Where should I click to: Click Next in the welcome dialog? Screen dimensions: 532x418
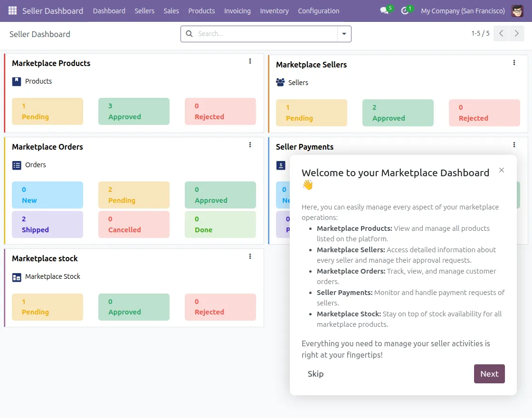point(489,374)
